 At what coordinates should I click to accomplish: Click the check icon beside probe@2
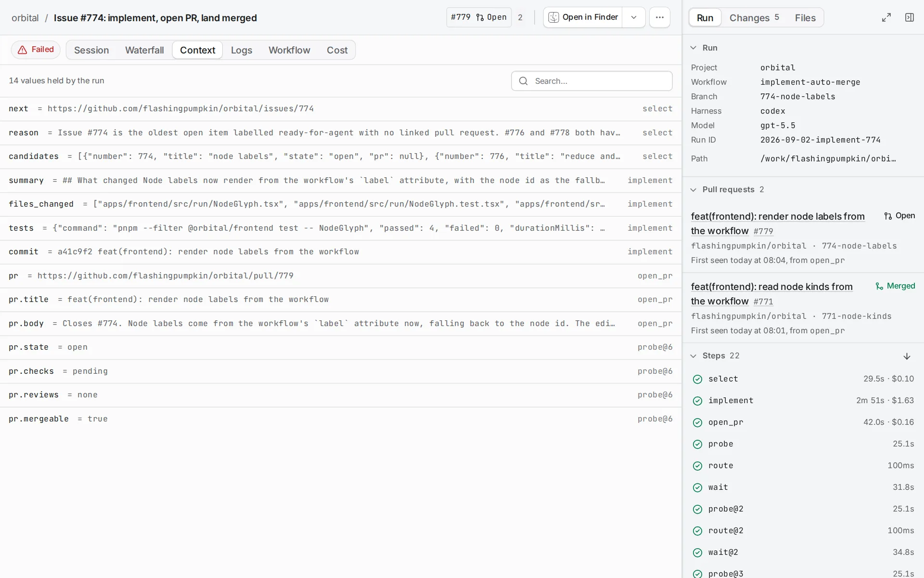tap(697, 509)
